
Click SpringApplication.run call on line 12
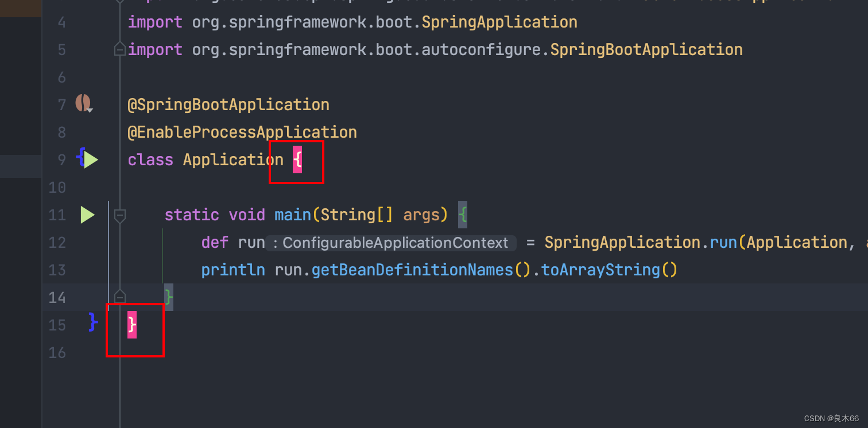641,242
